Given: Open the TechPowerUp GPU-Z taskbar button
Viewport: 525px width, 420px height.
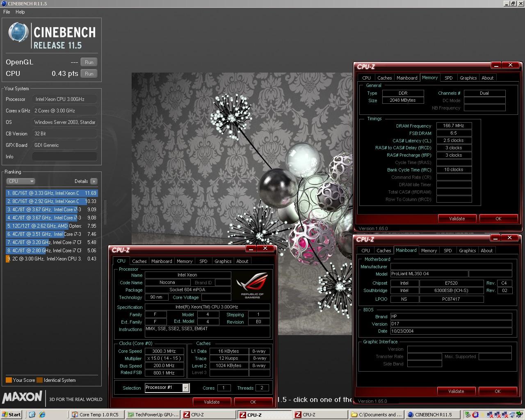Looking at the screenshot, I should tap(153, 415).
